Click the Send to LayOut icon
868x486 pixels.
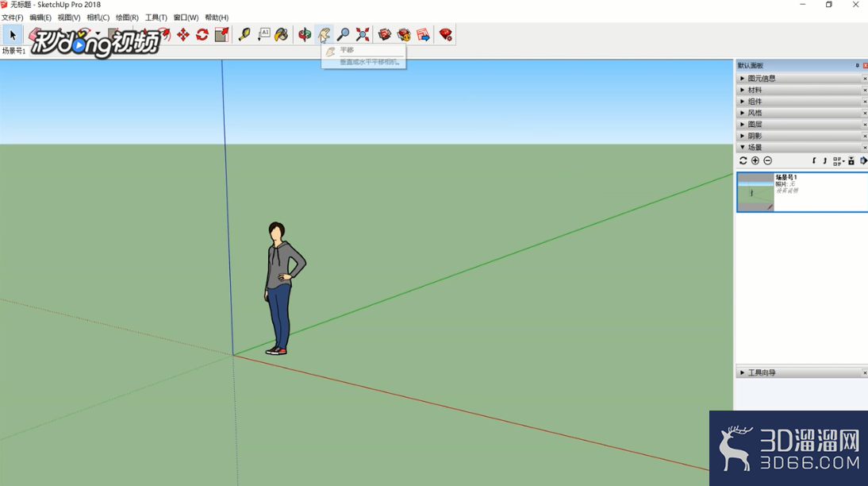(x=424, y=35)
